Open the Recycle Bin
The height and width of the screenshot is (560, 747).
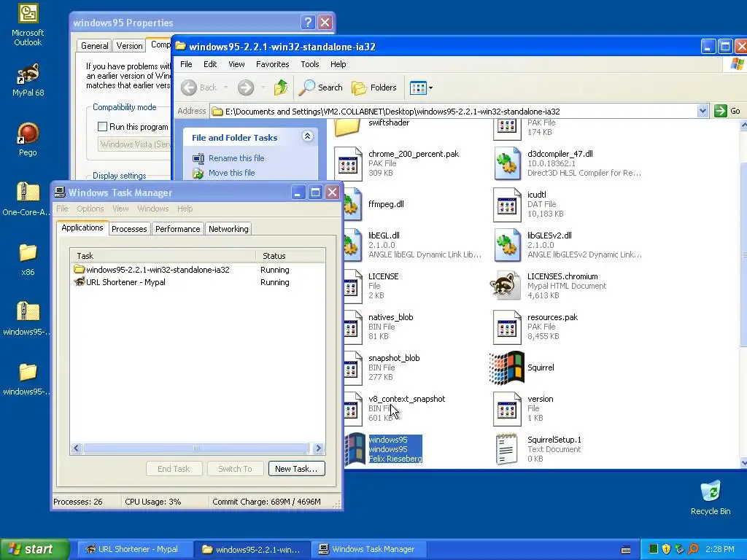[x=711, y=497]
